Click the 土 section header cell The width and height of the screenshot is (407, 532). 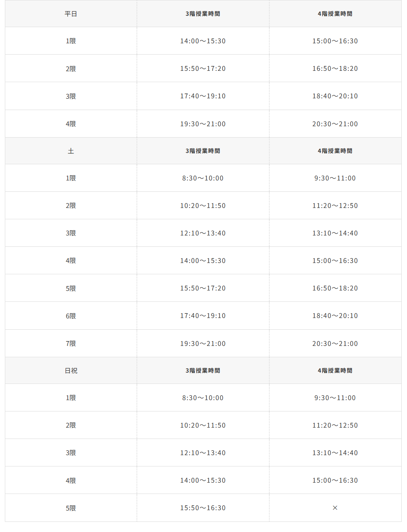coord(71,151)
